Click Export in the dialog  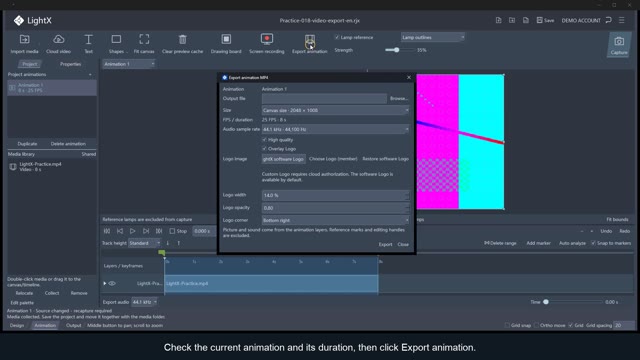(385, 244)
